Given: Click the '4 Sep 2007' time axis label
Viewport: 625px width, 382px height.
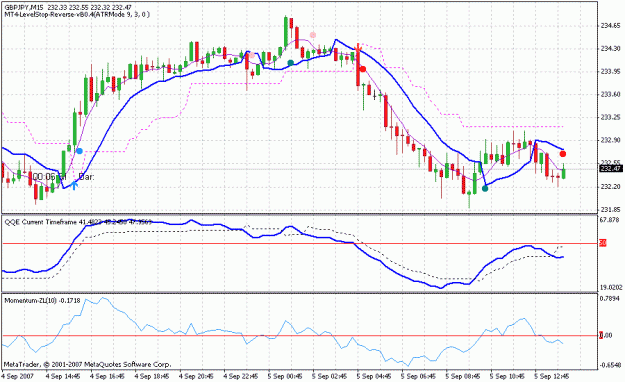Looking at the screenshot, I should click(18, 376).
